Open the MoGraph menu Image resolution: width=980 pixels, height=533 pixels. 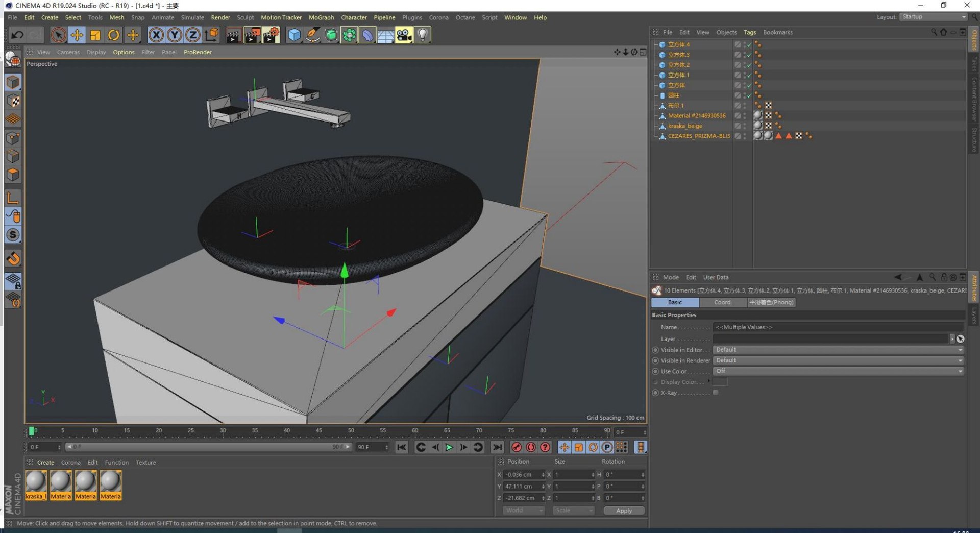321,17
